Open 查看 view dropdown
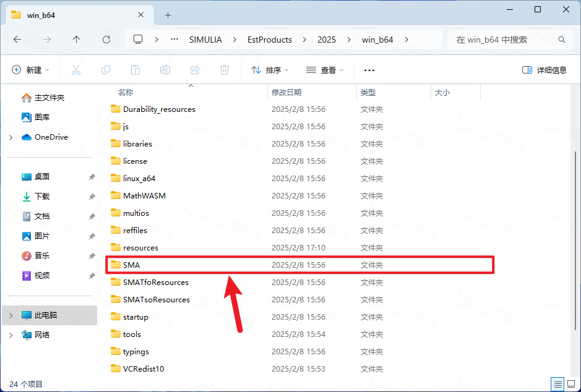Screen dimensions: 581x392 (325, 70)
